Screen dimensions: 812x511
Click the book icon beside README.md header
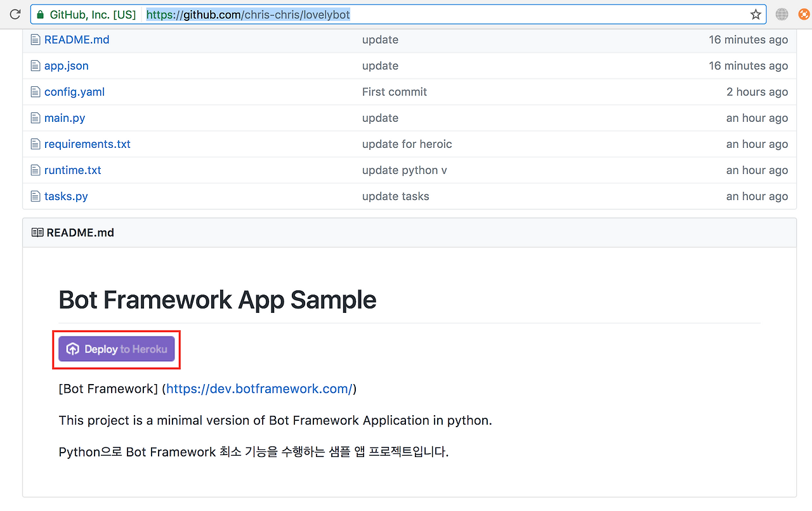(36, 232)
